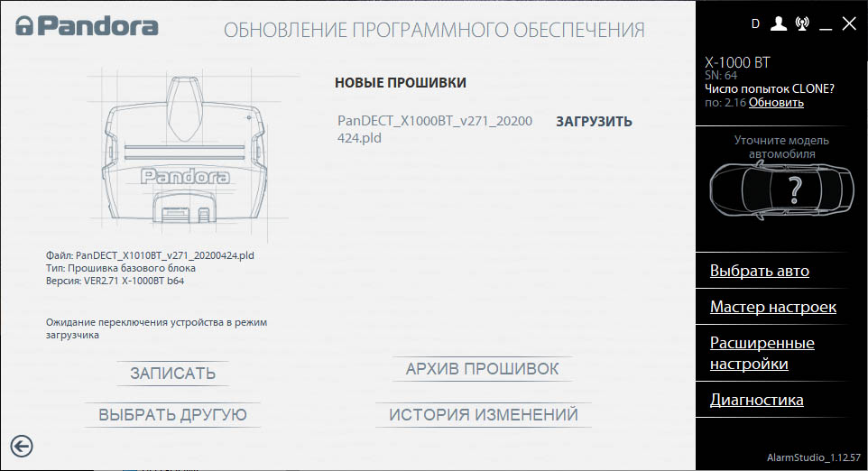Click the back arrow icon
This screenshot has height=471, width=868.
click(x=22, y=444)
